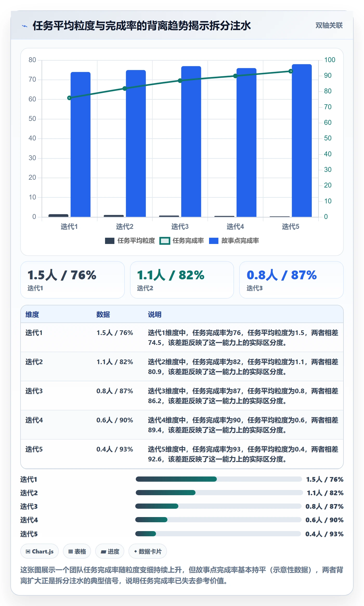364x606 pixels.
Task: Click the table description mentioning 相差86.2
Action: [243, 396]
